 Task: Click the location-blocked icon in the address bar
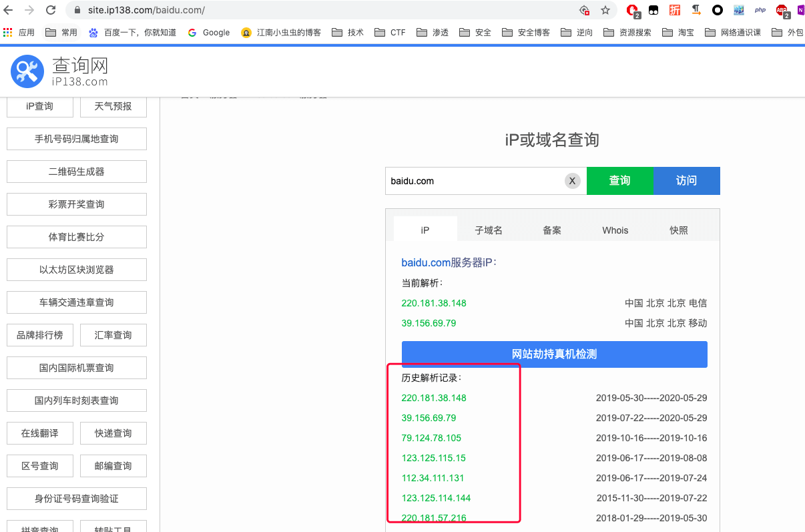tap(585, 10)
